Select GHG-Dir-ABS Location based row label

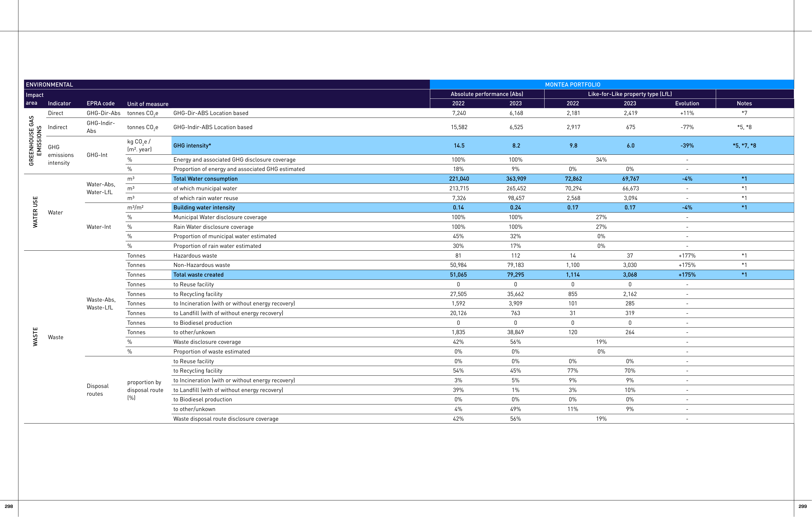pos(211,113)
